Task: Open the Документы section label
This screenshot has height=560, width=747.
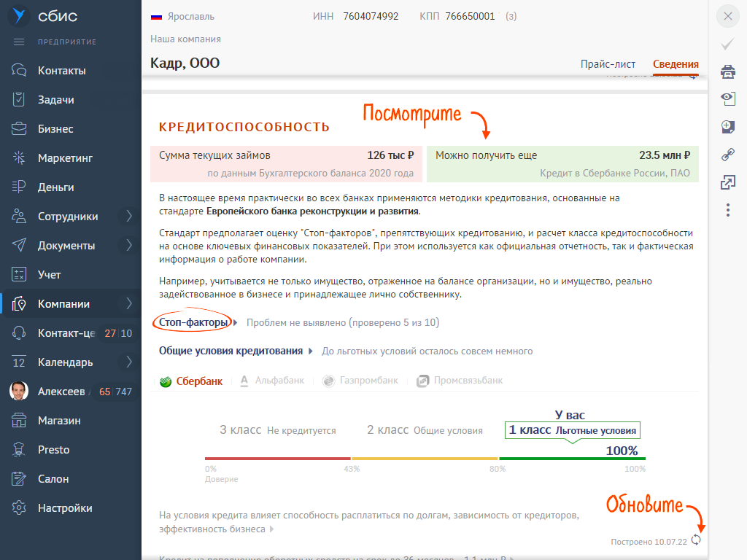Action: point(66,245)
